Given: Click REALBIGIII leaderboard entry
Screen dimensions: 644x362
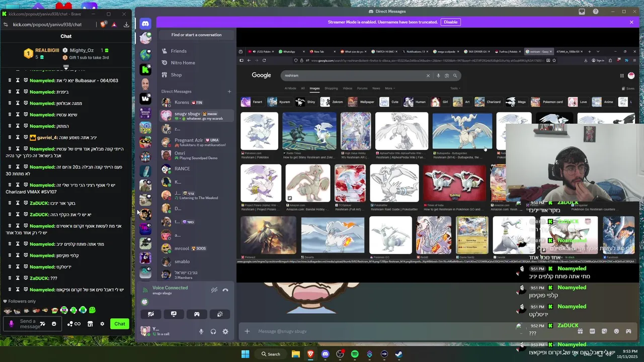Looking at the screenshot, I should pos(42,53).
